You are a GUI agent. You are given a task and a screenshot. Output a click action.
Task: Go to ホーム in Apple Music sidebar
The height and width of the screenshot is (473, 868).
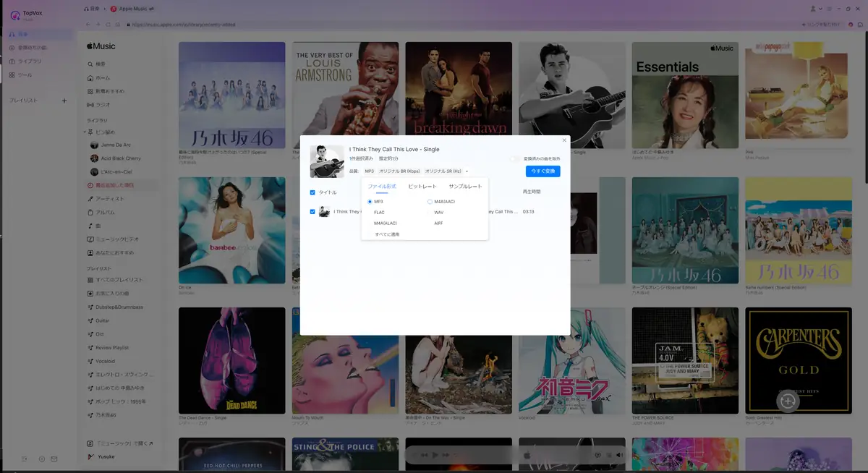(99, 77)
